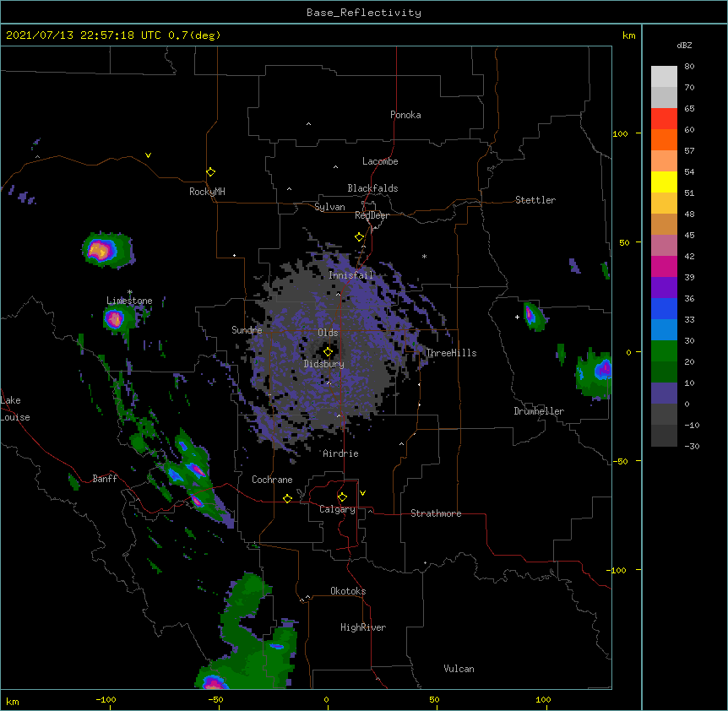Click the Stettler town label
The height and width of the screenshot is (711, 728).
click(535, 200)
